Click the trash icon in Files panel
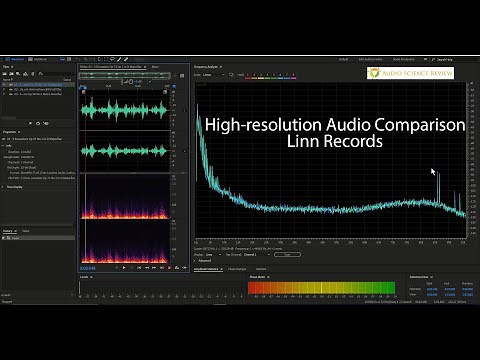The height and width of the screenshot is (360, 480). pos(33,74)
